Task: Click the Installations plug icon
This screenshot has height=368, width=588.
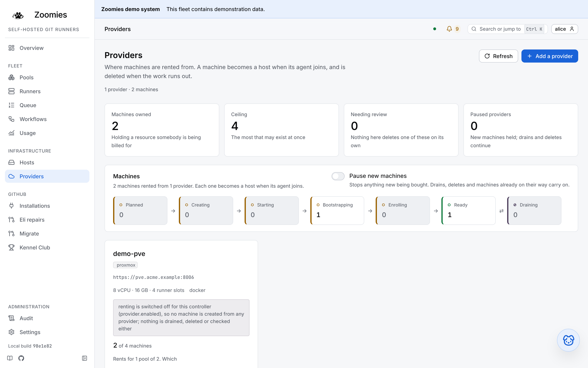Action: coord(11,206)
